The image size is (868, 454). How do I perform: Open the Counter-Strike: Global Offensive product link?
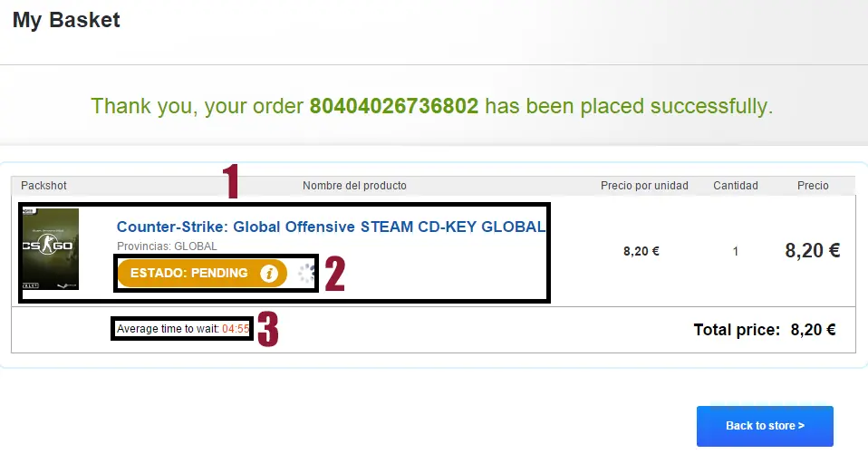click(331, 227)
